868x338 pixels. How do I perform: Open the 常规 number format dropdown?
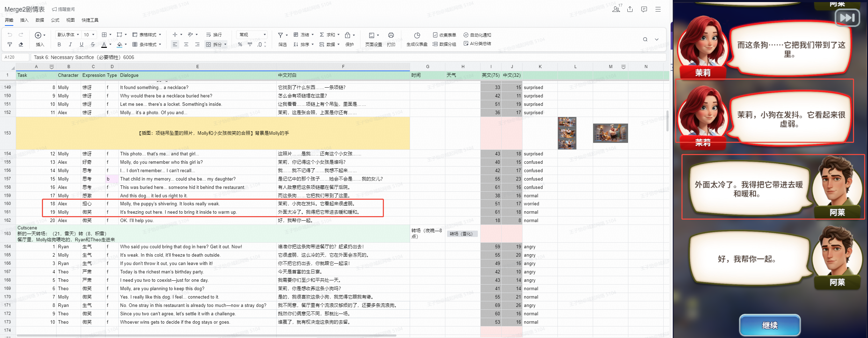click(x=253, y=35)
